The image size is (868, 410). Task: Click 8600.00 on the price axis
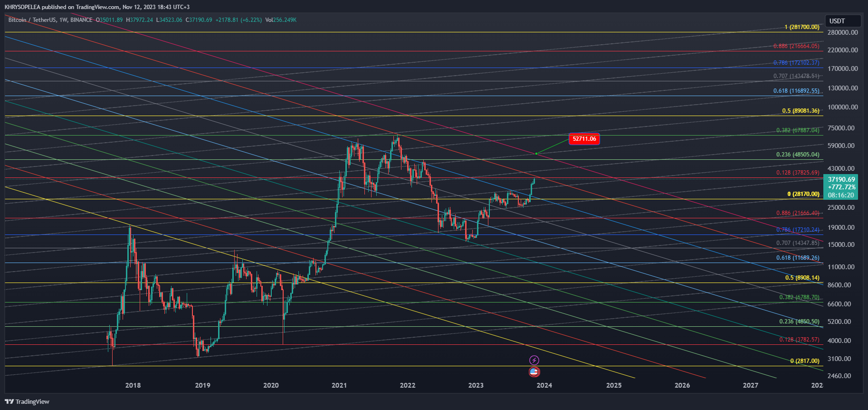[x=839, y=285]
